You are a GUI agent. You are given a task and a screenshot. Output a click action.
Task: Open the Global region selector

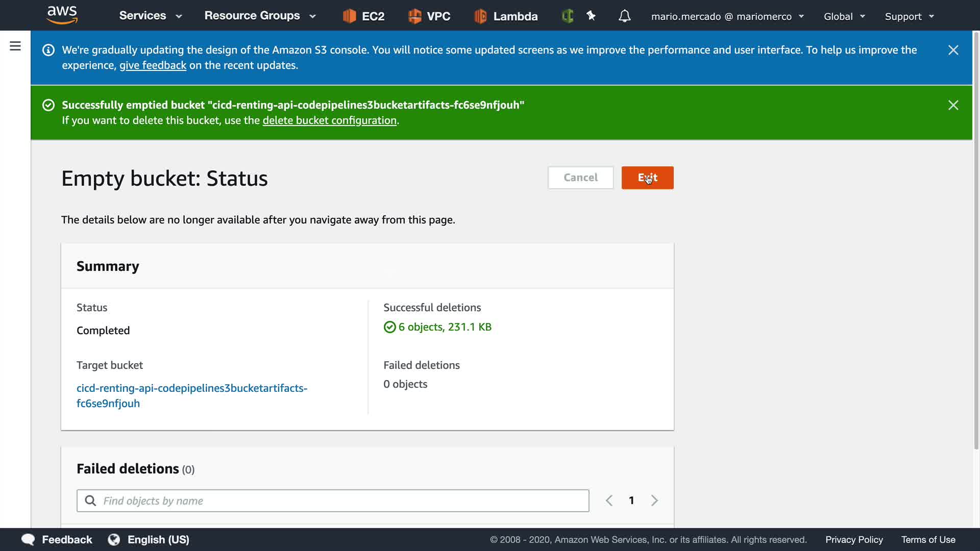tap(844, 16)
